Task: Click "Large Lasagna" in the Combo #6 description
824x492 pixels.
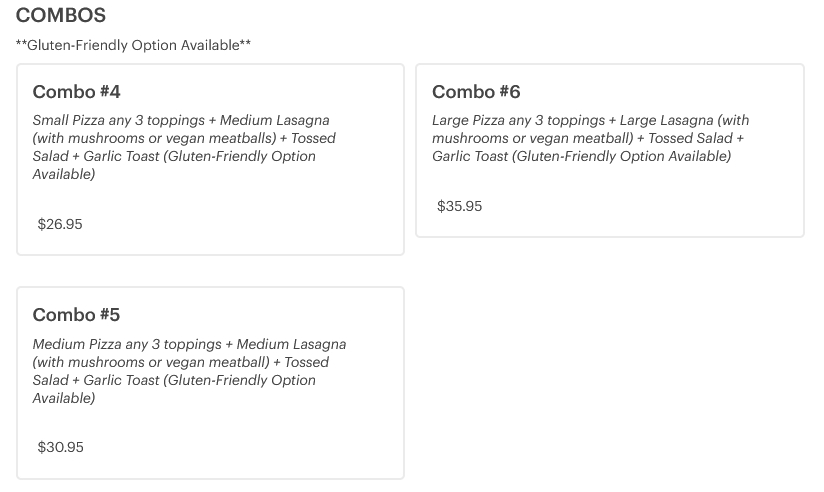Action: pos(664,120)
